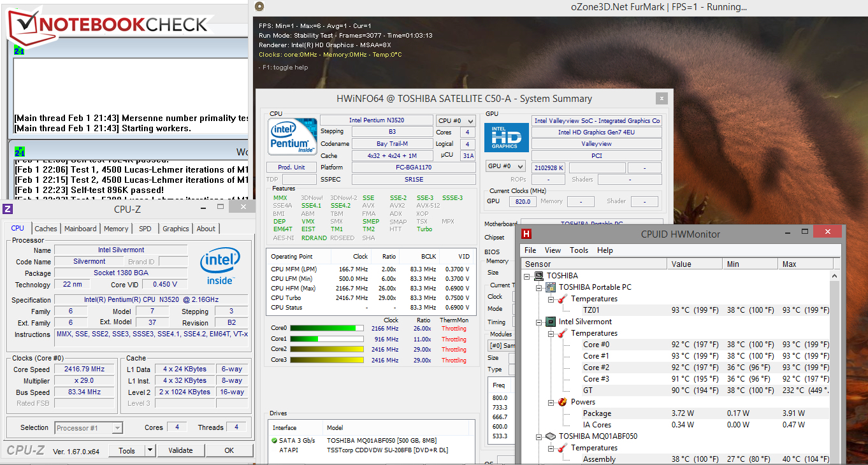Collapse the TOSHIBA MQ01ABF050 node
868x465 pixels.
[539, 436]
